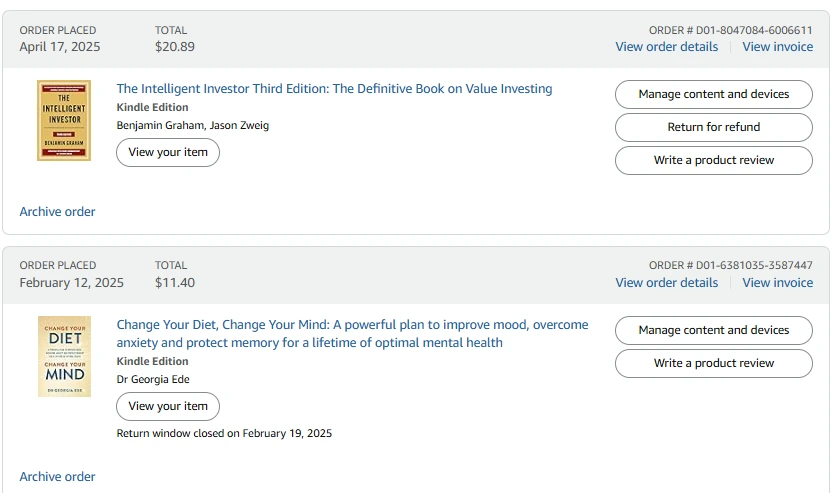Write a product review for Intelligent Investor
The image size is (836, 493).
[x=714, y=160]
